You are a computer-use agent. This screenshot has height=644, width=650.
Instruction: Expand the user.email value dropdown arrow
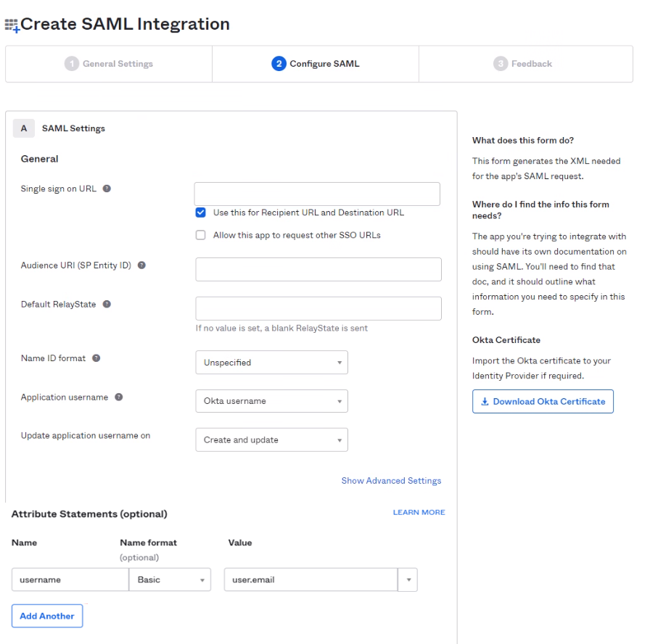pos(408,580)
